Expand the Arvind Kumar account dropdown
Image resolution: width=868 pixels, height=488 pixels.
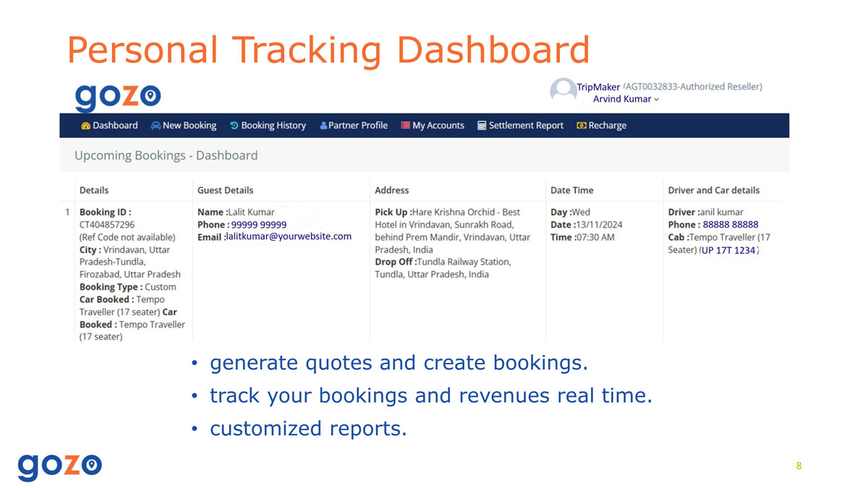pos(626,99)
